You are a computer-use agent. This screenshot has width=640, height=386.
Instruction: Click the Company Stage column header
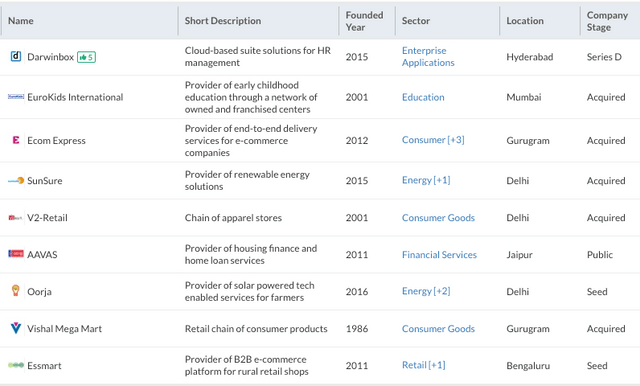pos(607,21)
